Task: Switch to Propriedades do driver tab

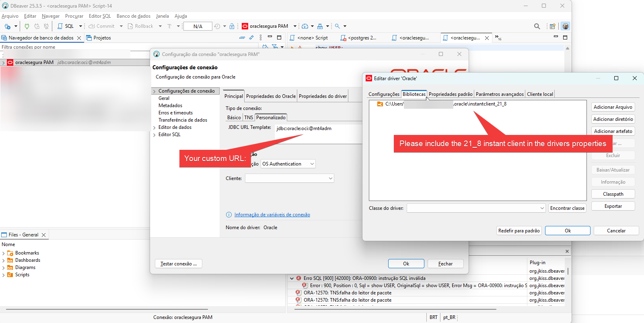Action: pyautogui.click(x=323, y=96)
